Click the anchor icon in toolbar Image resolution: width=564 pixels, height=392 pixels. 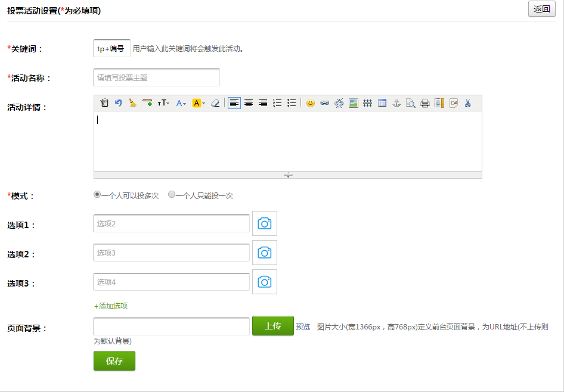[396, 103]
